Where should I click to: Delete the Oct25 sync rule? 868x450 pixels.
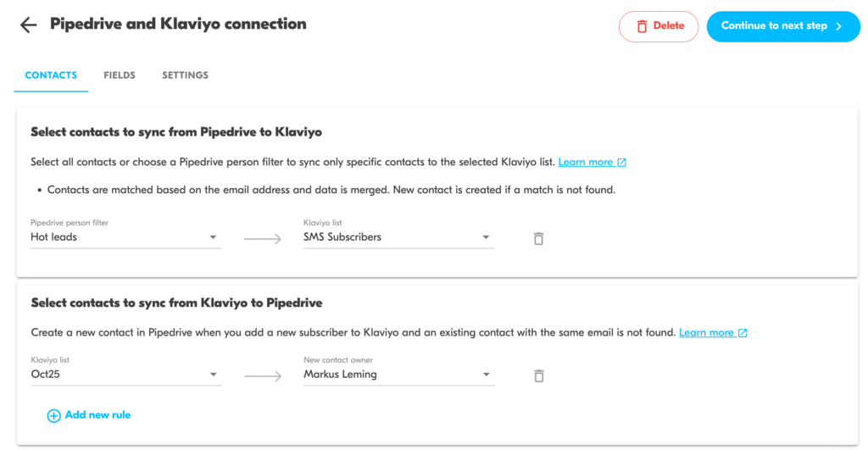point(538,375)
